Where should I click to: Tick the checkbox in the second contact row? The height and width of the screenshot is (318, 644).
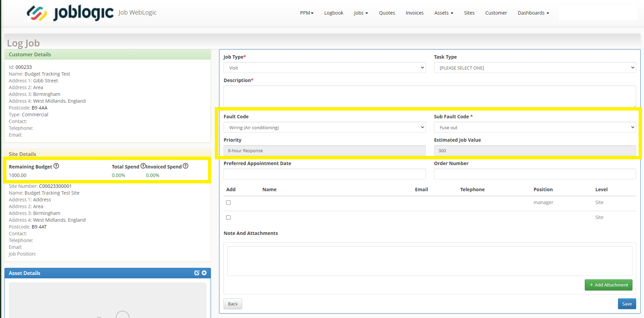click(x=228, y=217)
